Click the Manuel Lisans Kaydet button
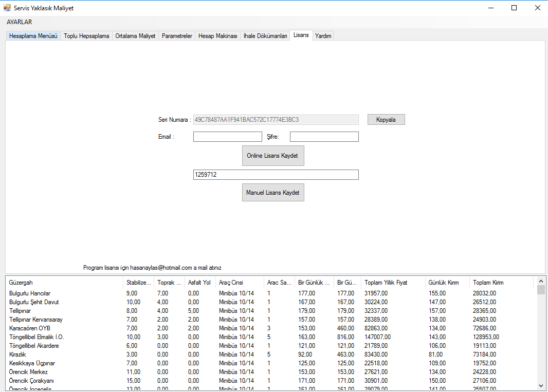 click(273, 193)
